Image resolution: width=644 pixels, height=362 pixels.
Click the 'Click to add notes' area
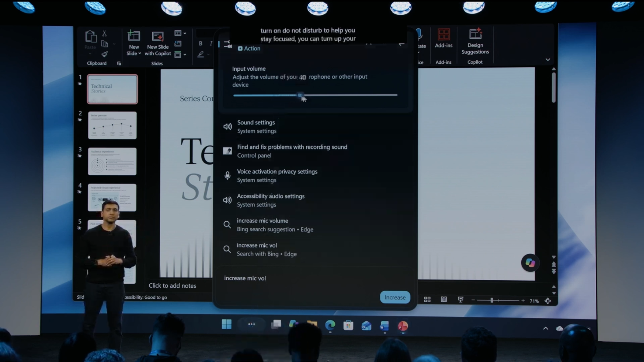click(x=172, y=285)
